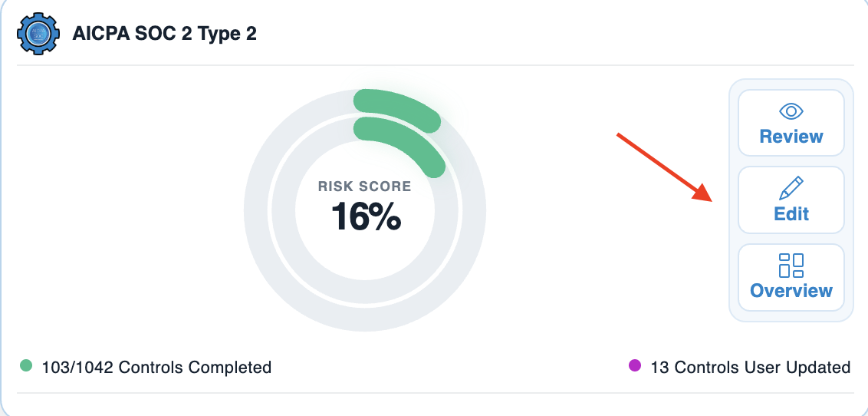
Task: Click the eye icon above Review
Action: coord(791,111)
